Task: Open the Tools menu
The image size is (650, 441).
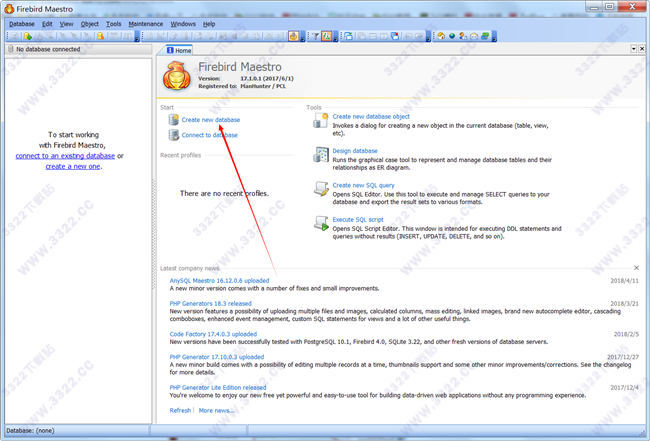Action: tap(114, 23)
